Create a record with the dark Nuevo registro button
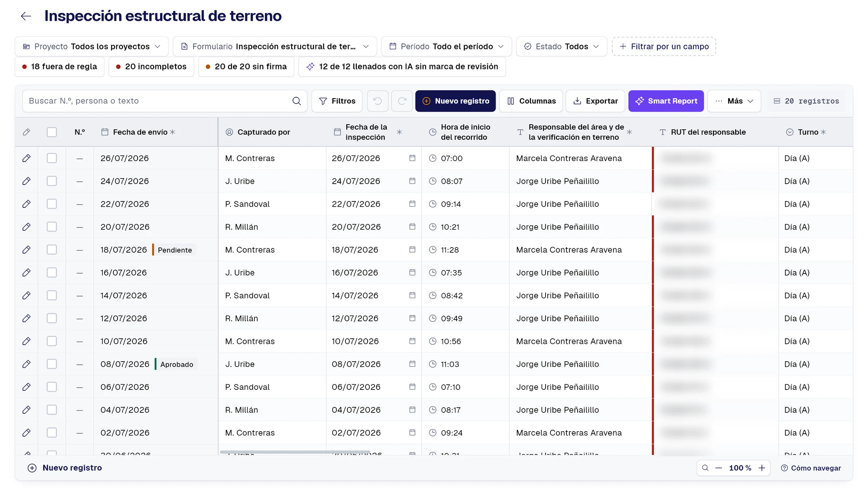 coord(455,101)
